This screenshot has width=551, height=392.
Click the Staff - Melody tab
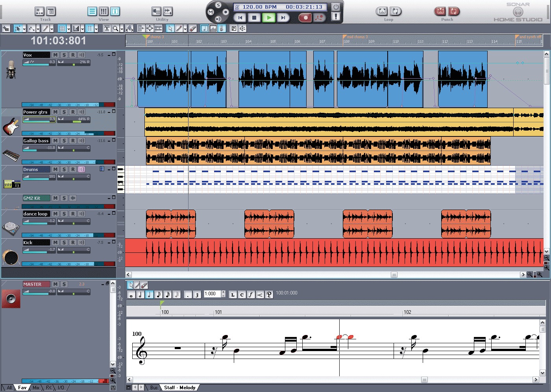pyautogui.click(x=179, y=388)
